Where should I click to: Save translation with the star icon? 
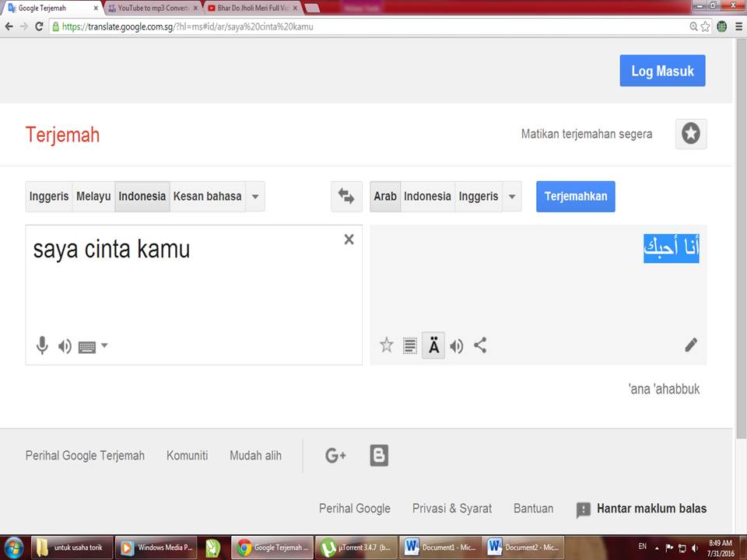tap(387, 345)
